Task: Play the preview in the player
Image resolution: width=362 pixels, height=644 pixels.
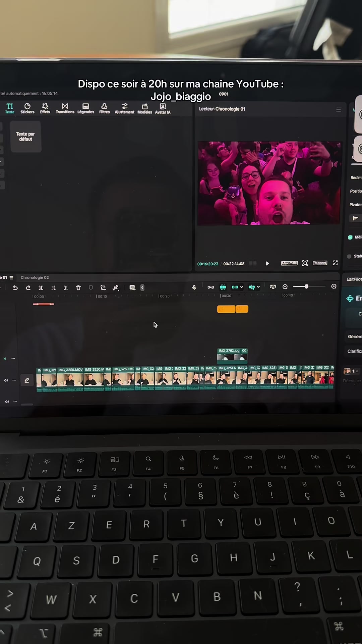Action: pos(267,264)
